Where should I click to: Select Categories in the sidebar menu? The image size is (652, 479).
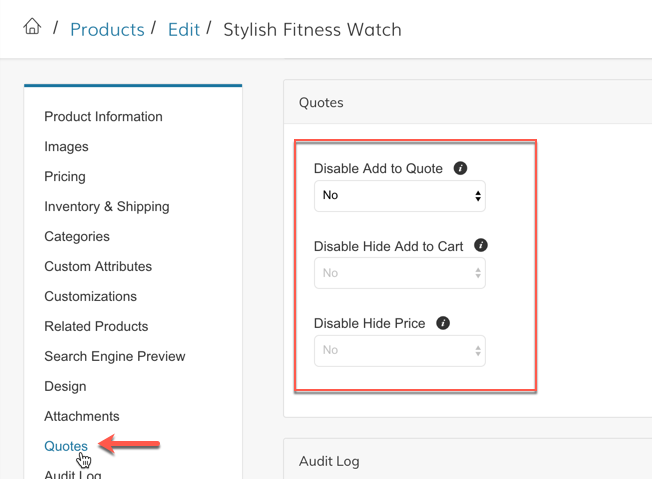tap(77, 237)
